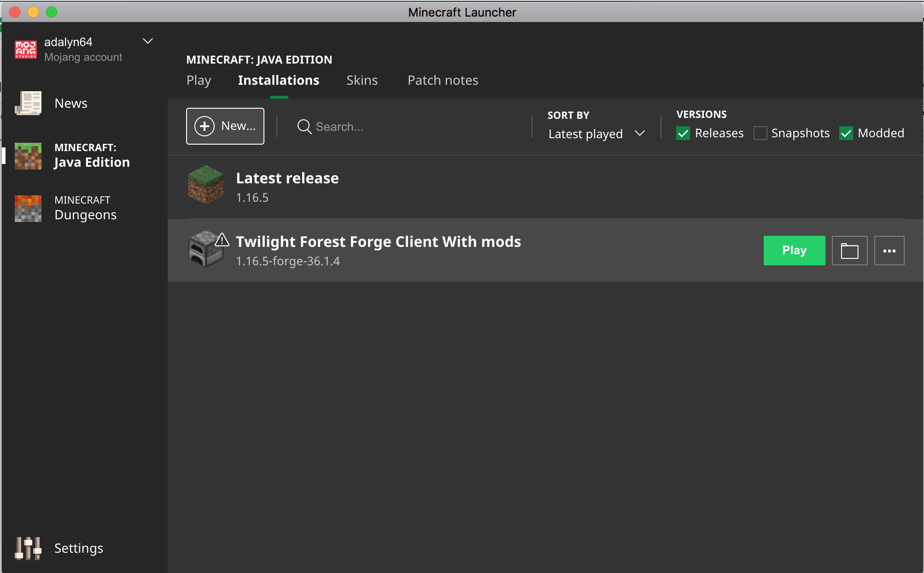Open the Latest played sort dropdown
924x573 pixels.
pos(596,134)
